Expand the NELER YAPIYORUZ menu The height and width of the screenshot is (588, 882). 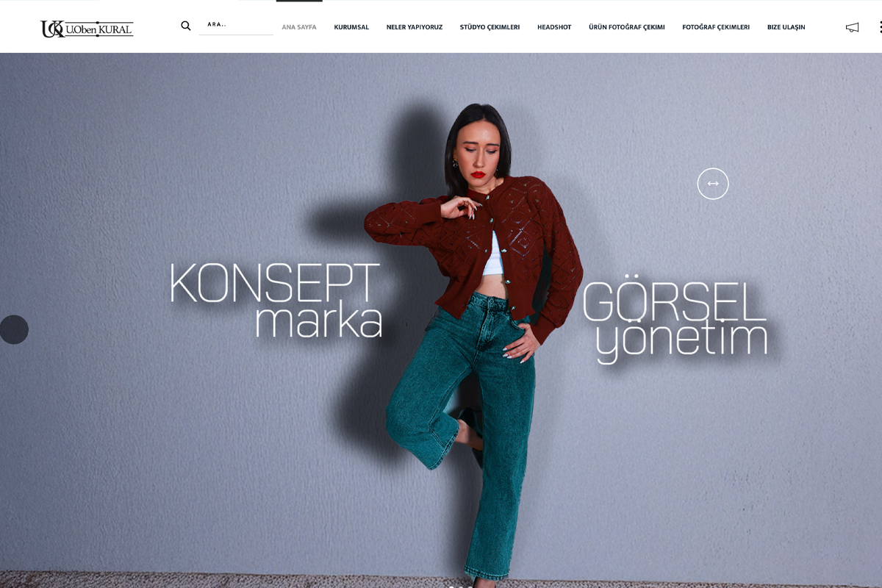(415, 27)
